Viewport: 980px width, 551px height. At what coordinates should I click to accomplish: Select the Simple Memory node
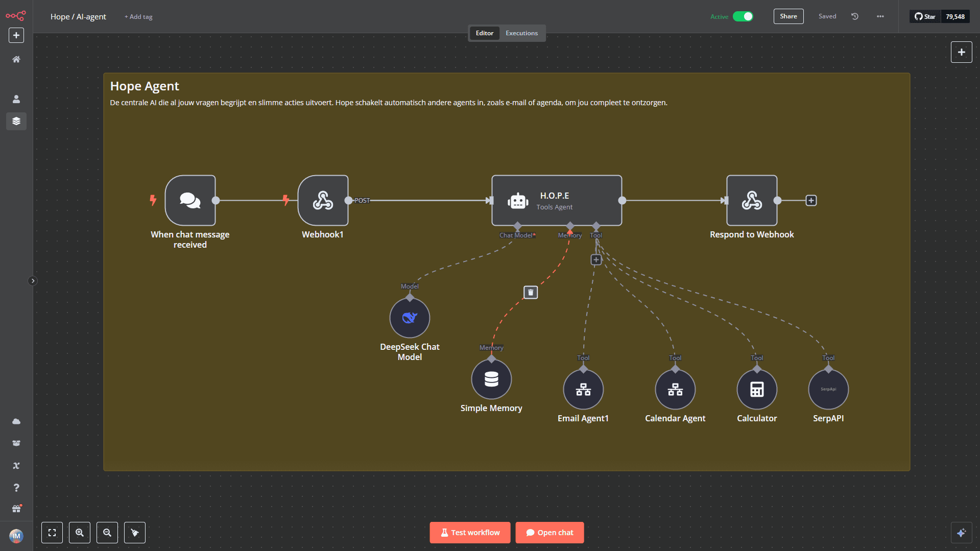[x=491, y=379]
